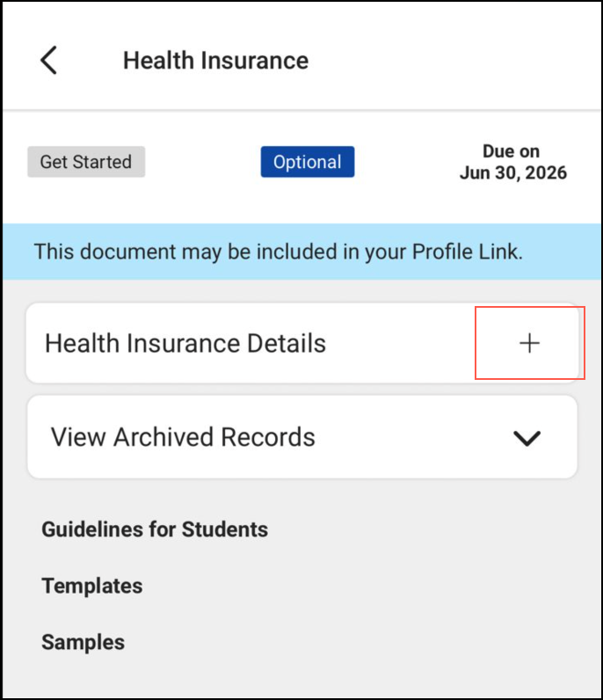Click the 'Due on' label
The image size is (603, 700).
[x=511, y=151]
